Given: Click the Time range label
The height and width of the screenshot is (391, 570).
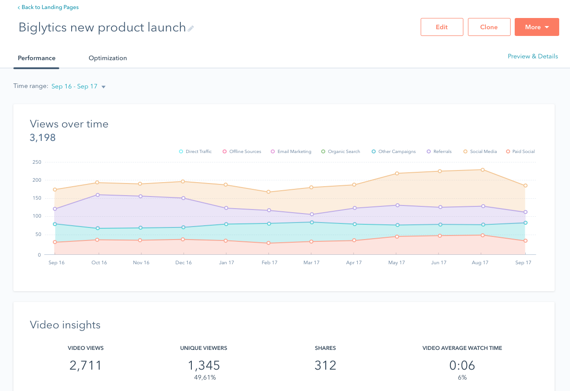Looking at the screenshot, I should (x=31, y=86).
